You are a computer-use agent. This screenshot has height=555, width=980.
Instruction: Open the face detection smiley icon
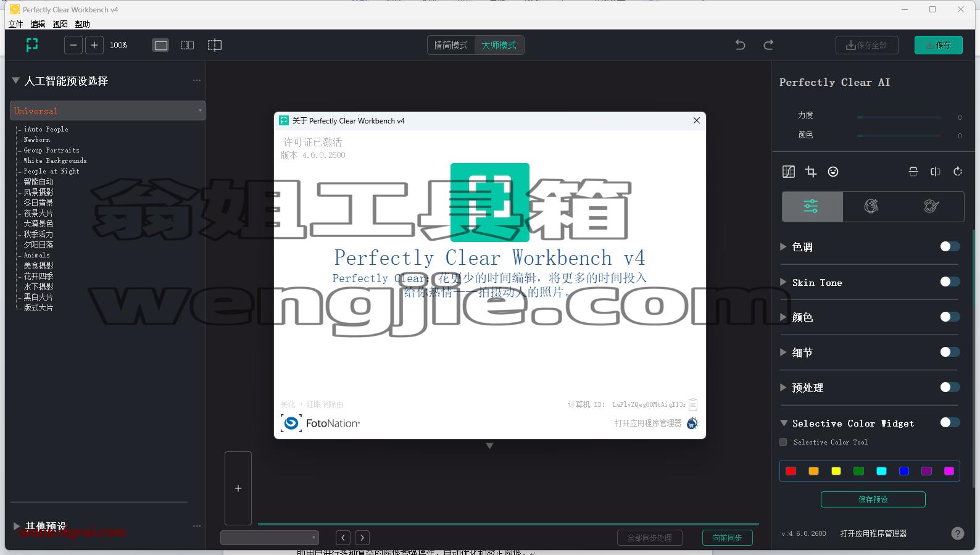coord(833,172)
